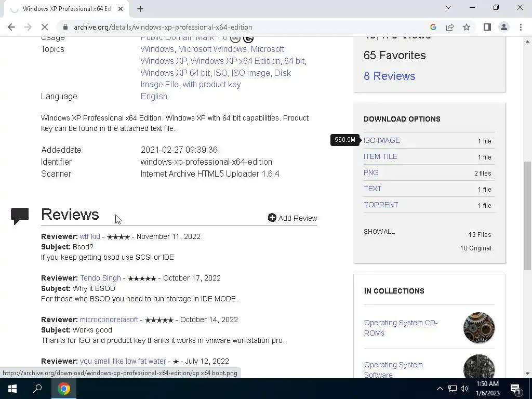Open TEXT download option
Viewport: 532px width, 399px height.
point(373,189)
